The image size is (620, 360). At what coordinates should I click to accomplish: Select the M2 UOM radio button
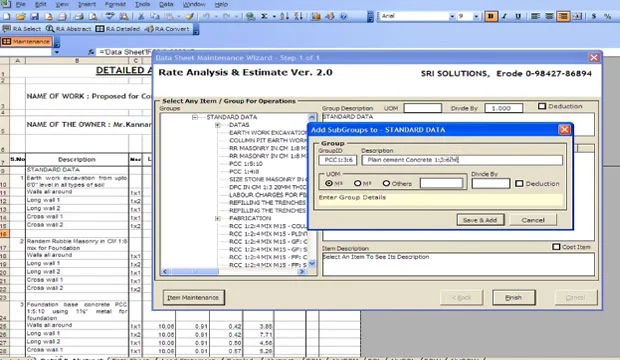click(357, 183)
